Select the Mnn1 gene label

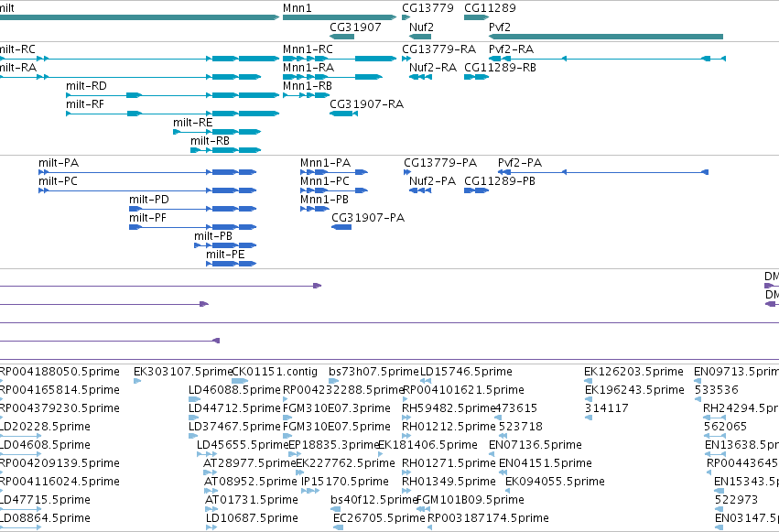(298, 8)
